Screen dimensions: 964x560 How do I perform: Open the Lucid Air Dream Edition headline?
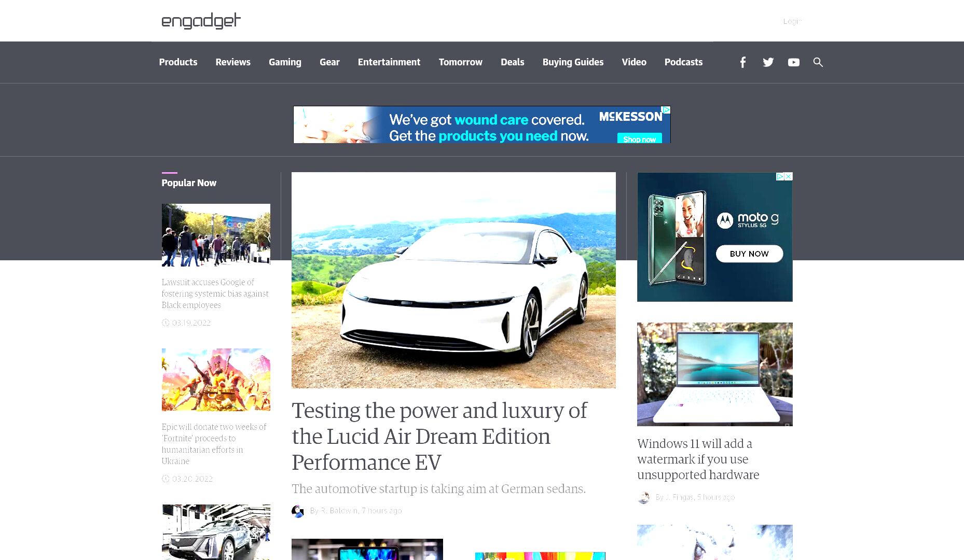(439, 436)
